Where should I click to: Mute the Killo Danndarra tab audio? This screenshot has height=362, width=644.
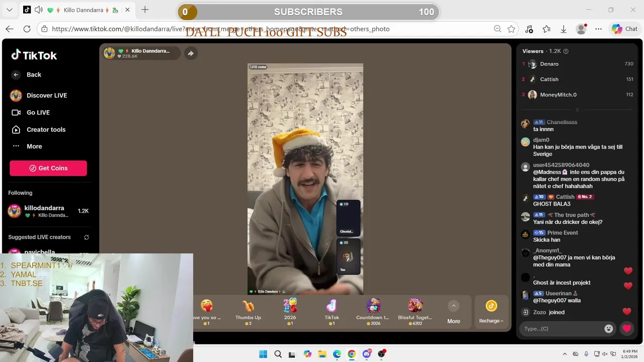39,10
